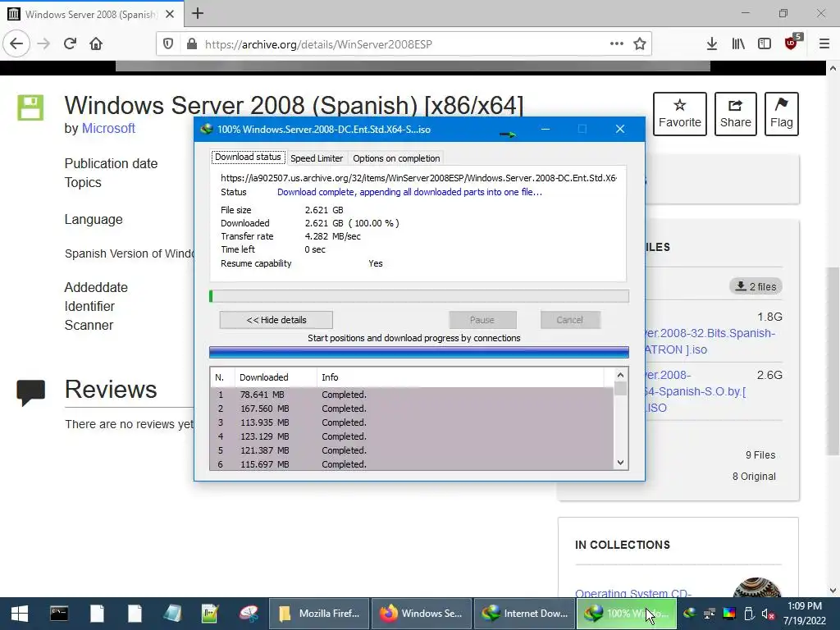Open Firefox home page icon

96,44
